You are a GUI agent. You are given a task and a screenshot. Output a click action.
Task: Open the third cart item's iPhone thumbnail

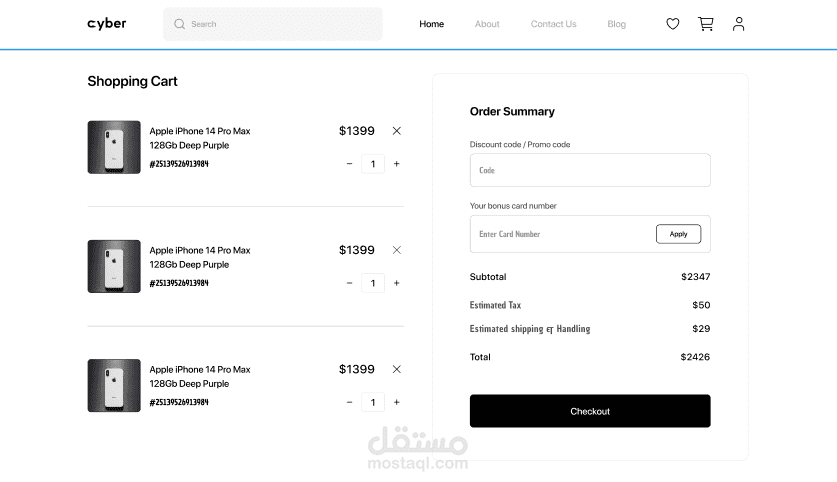click(x=114, y=385)
